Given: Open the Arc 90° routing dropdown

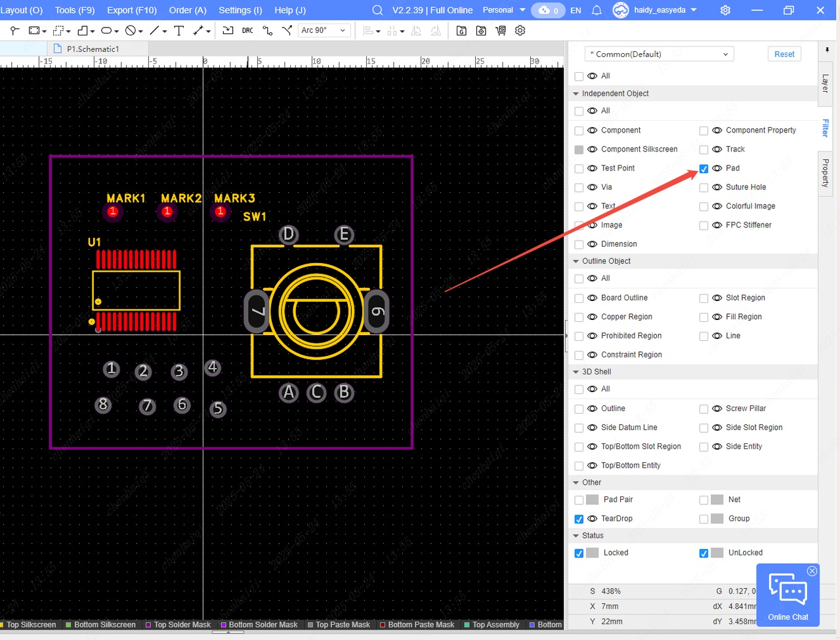Looking at the screenshot, I should [323, 31].
